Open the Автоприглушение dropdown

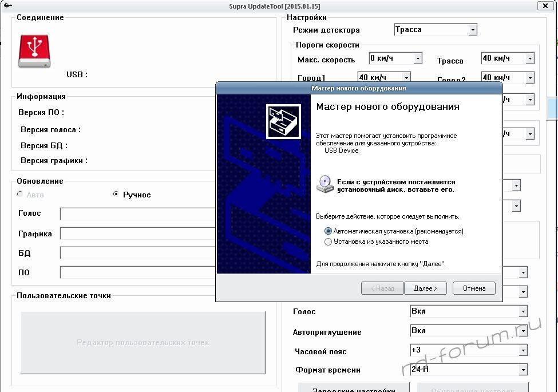523,331
